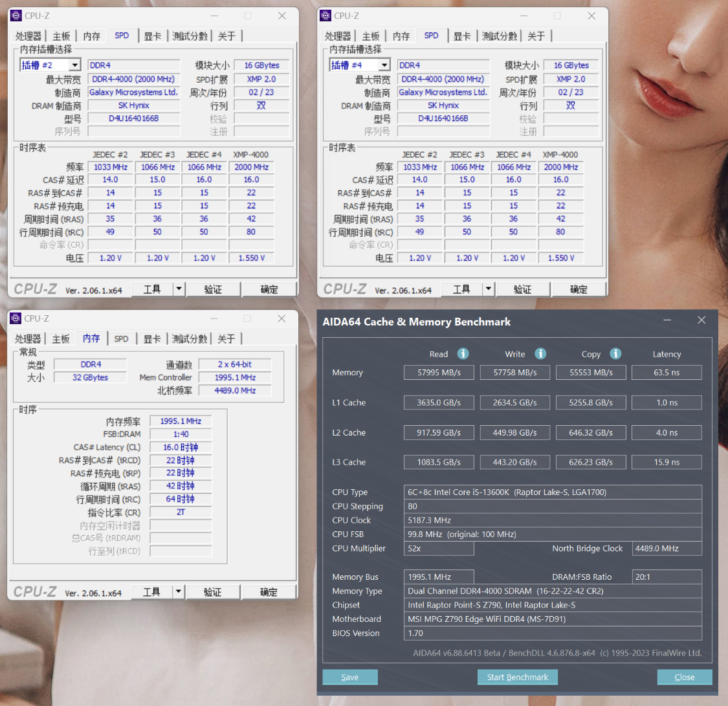Image resolution: width=728 pixels, height=706 pixels.
Task: Click 内存频率 1995.1 MHz value
Action: coord(181,421)
